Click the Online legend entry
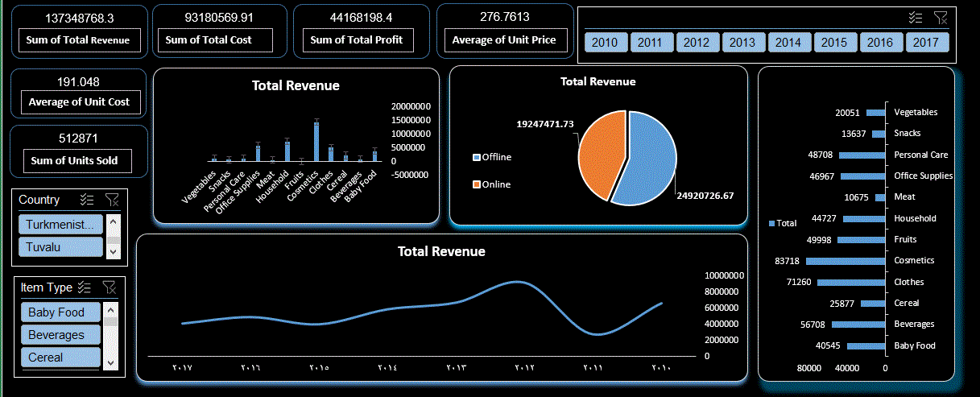980x397 pixels. (x=492, y=184)
